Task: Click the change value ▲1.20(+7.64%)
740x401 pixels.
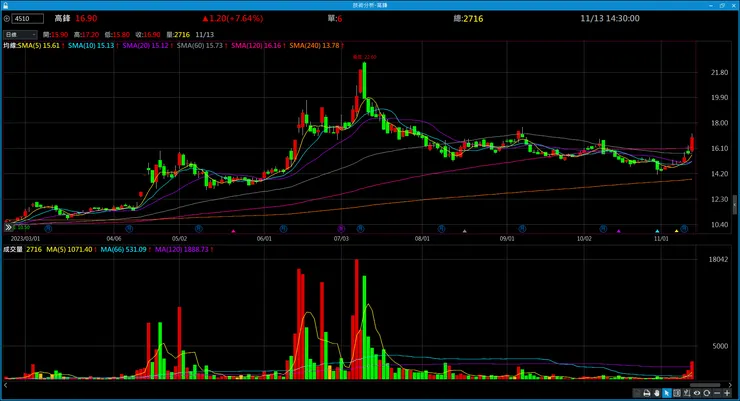Action: (233, 18)
